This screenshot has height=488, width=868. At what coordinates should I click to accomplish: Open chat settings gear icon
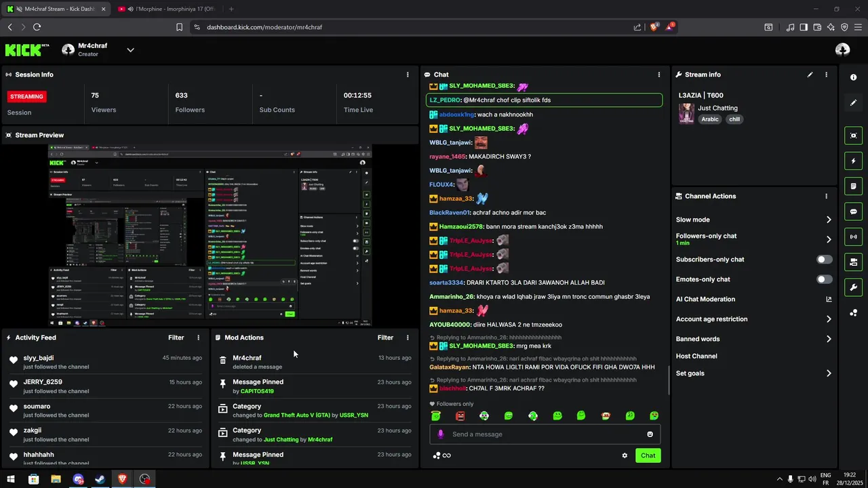tap(625, 455)
